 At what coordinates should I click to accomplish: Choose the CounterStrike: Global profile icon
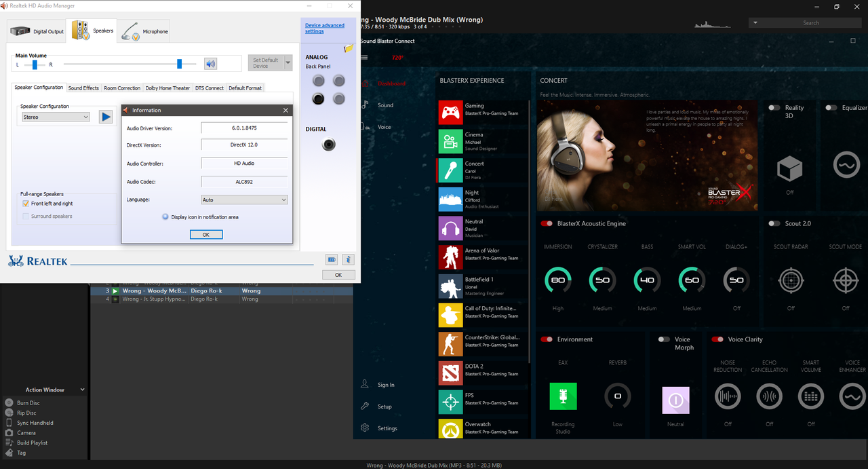[450, 344]
